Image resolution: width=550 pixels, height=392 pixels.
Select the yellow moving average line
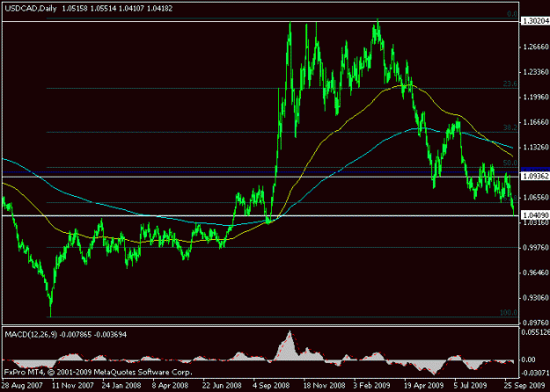(306, 164)
